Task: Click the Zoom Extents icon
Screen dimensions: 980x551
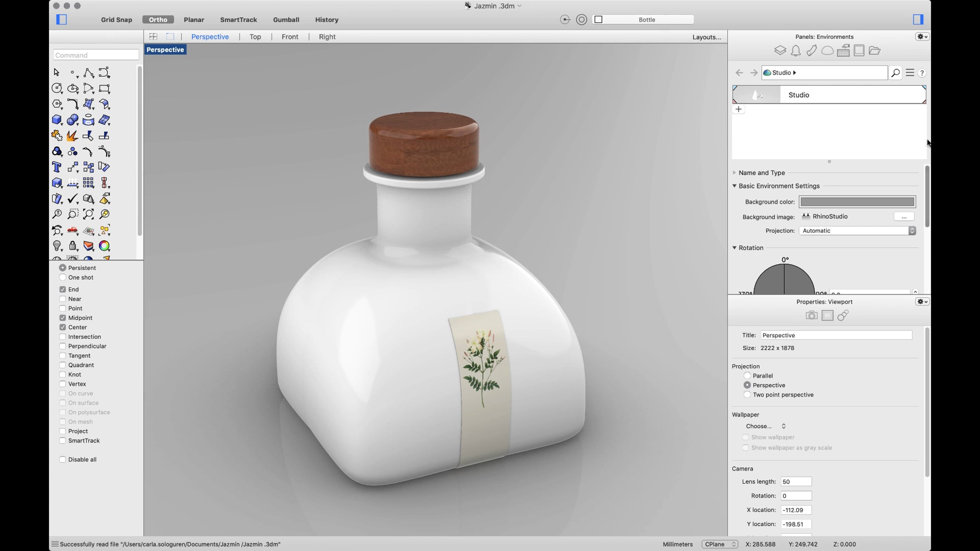Action: pos(88,214)
